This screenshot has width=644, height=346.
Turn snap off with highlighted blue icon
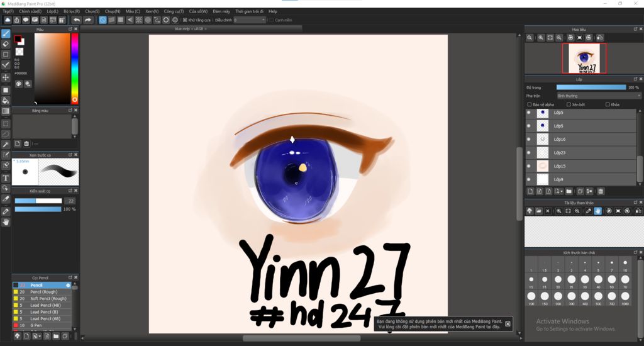(103, 20)
